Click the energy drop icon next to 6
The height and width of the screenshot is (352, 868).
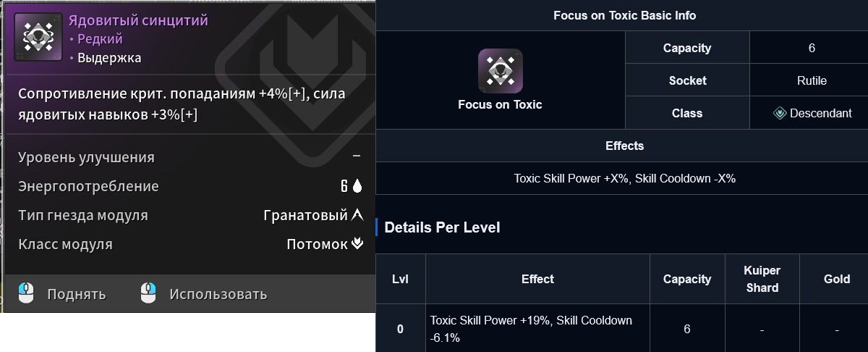point(357,186)
